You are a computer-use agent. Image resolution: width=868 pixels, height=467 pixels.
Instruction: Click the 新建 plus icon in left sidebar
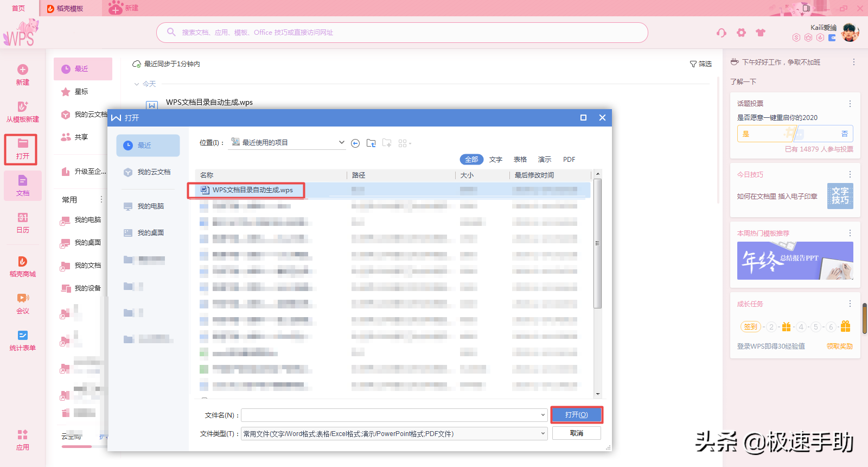point(23,70)
